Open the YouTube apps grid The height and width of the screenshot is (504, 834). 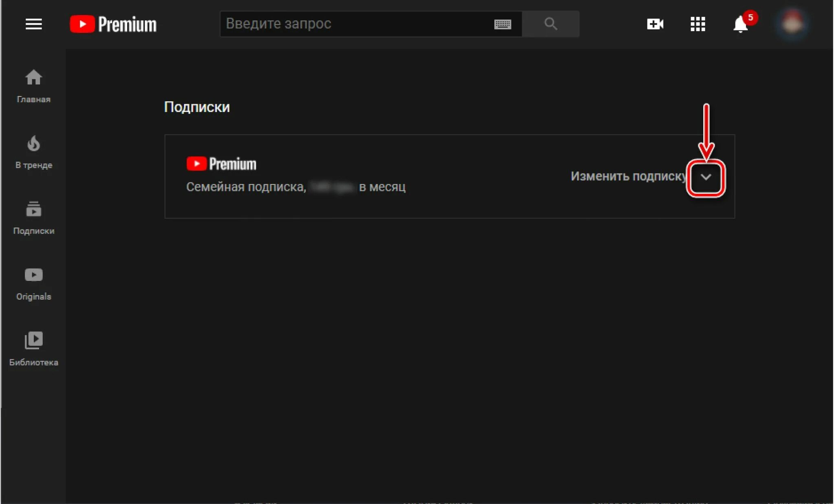pos(698,24)
